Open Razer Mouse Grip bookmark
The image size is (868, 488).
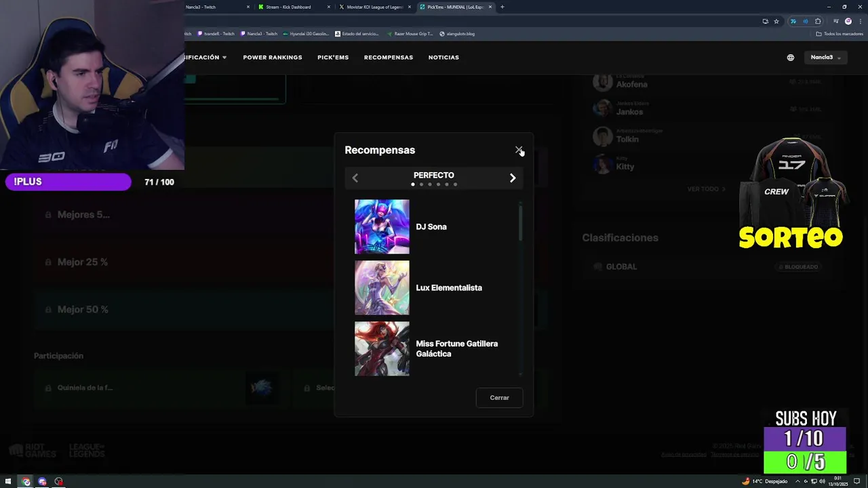(x=410, y=34)
